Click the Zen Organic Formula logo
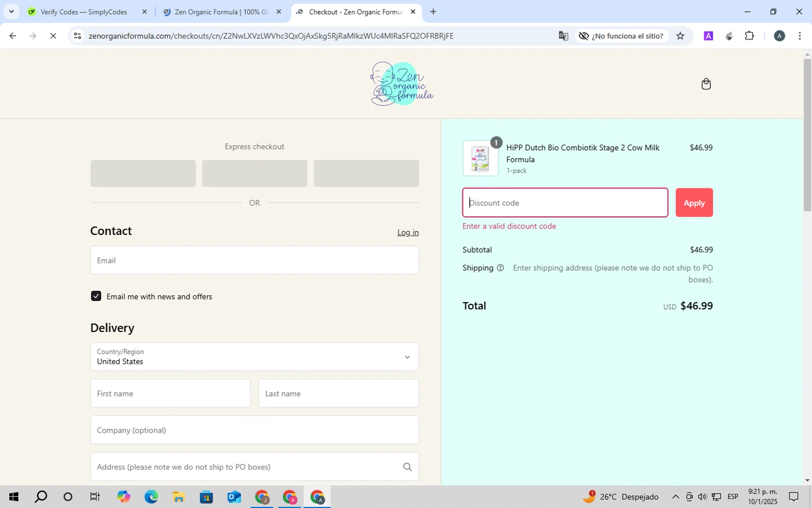Image resolution: width=812 pixels, height=508 pixels. pos(402,83)
